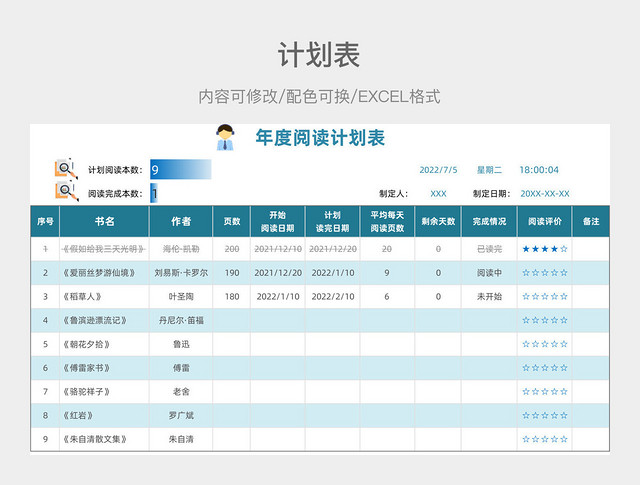Image resolution: width=640 pixels, height=485 pixels.
Task: Select the star rating for 红岩
Action: click(544, 416)
